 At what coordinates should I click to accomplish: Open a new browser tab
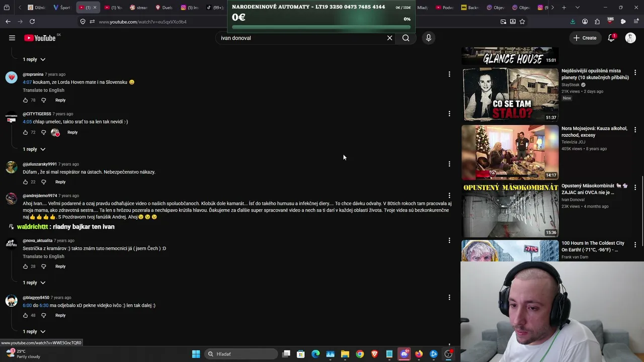[x=564, y=8]
